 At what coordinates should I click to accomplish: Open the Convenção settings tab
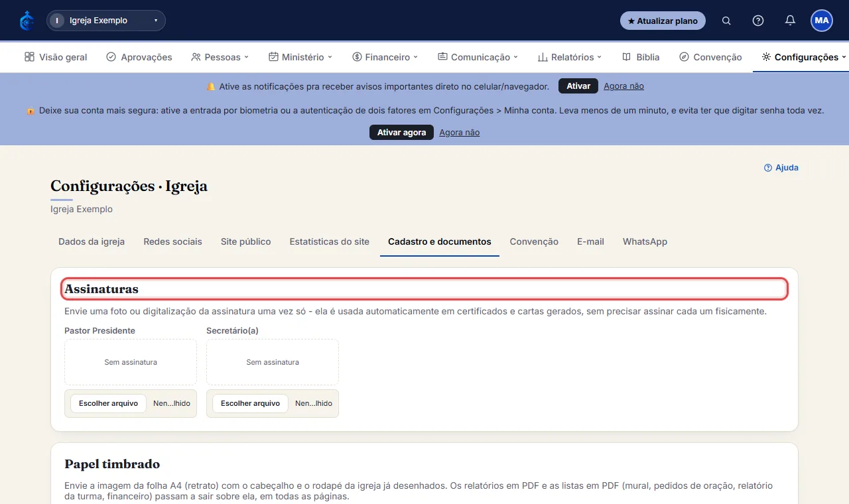534,242
